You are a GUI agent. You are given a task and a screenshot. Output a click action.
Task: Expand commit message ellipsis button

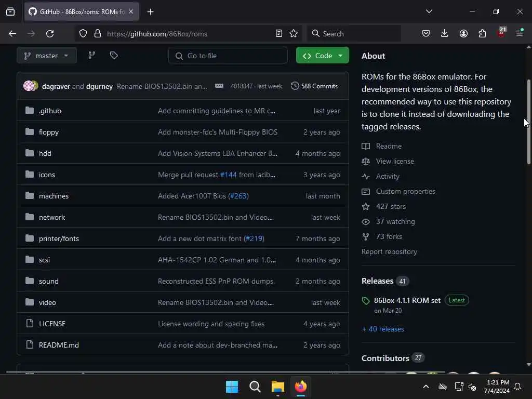click(219, 86)
